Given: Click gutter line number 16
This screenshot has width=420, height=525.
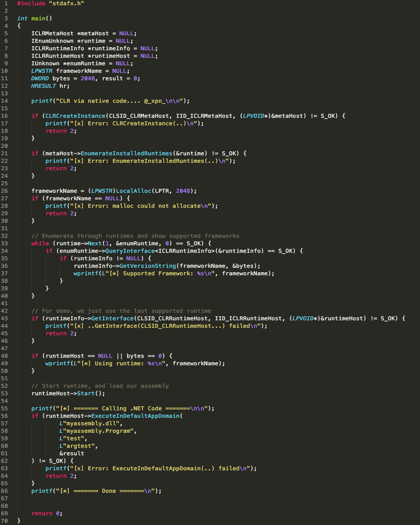Looking at the screenshot, I should (4, 116).
